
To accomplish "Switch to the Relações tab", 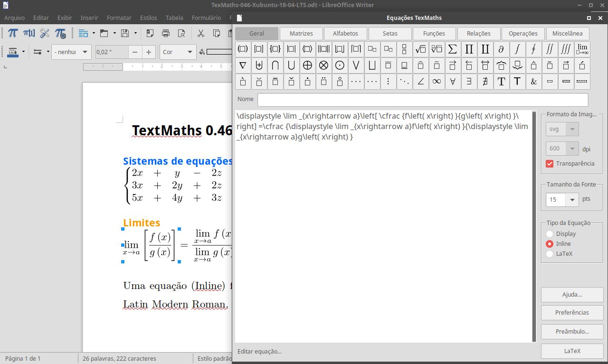I will [x=479, y=34].
